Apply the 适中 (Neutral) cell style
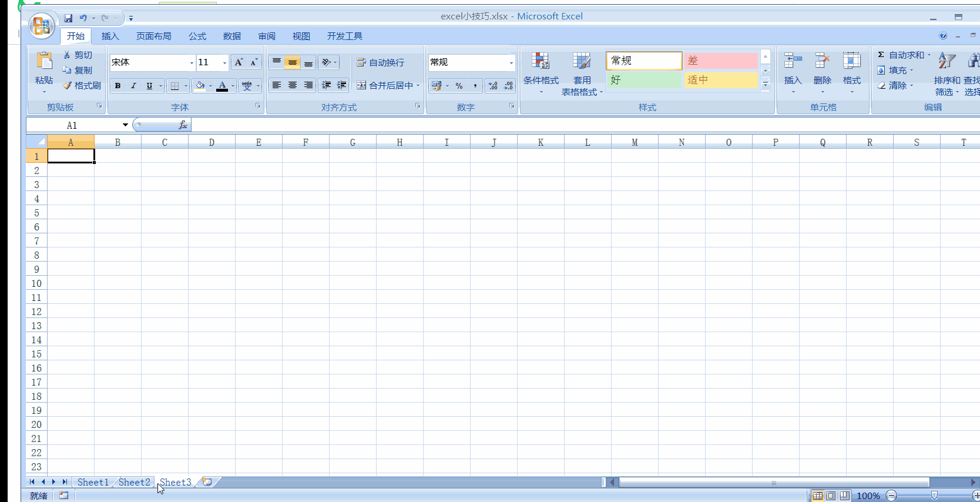 (721, 79)
